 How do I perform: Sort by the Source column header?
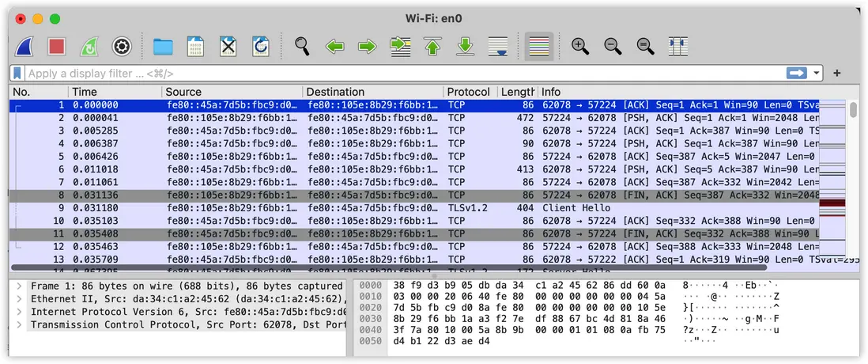coord(232,92)
